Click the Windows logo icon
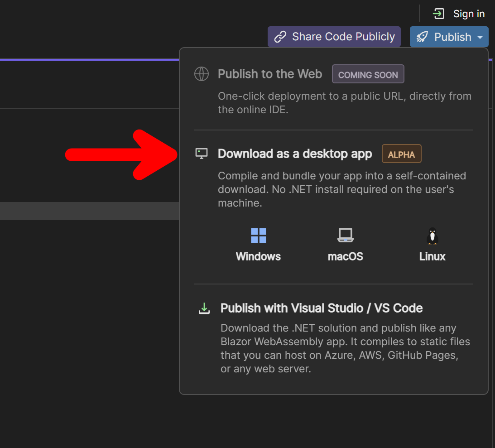This screenshot has width=495, height=448. [258, 236]
